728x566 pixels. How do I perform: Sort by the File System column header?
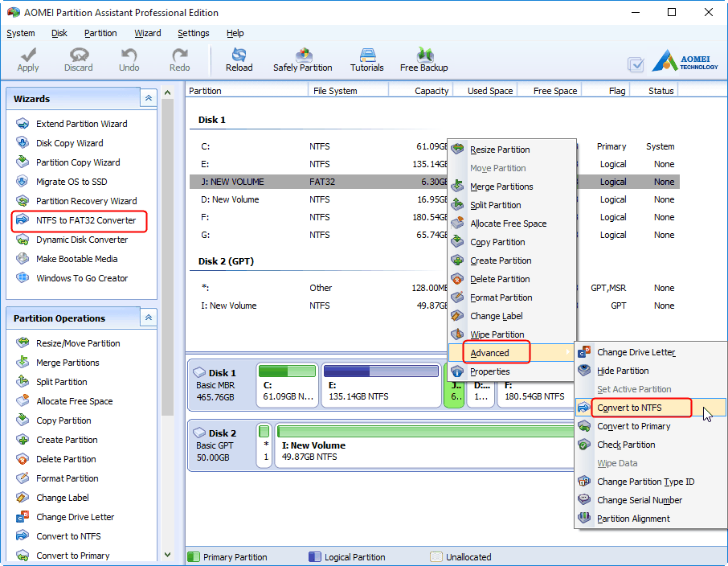tap(348, 91)
